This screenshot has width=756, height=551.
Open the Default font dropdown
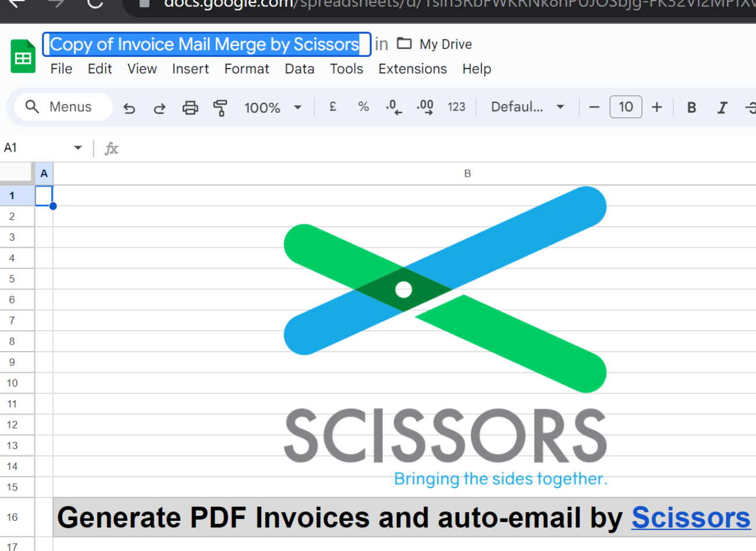(x=527, y=107)
